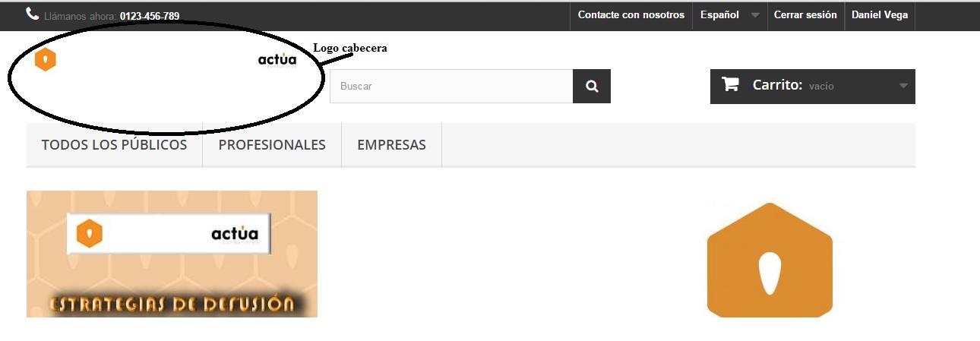Open the Estrategias de Defusión banner
This screenshot has height=341, width=980.
coord(172,254)
